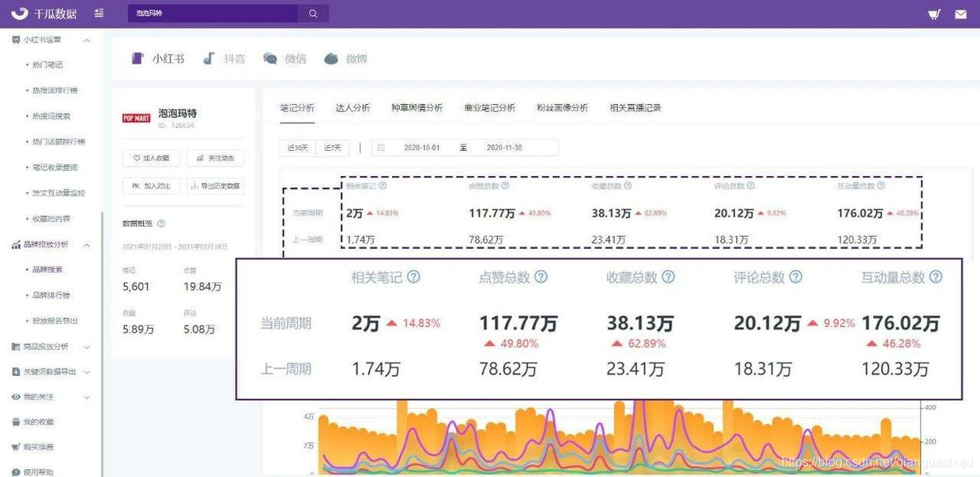This screenshot has height=477, width=980.
Task: Click the 微信 platform icon
Action: (285, 58)
